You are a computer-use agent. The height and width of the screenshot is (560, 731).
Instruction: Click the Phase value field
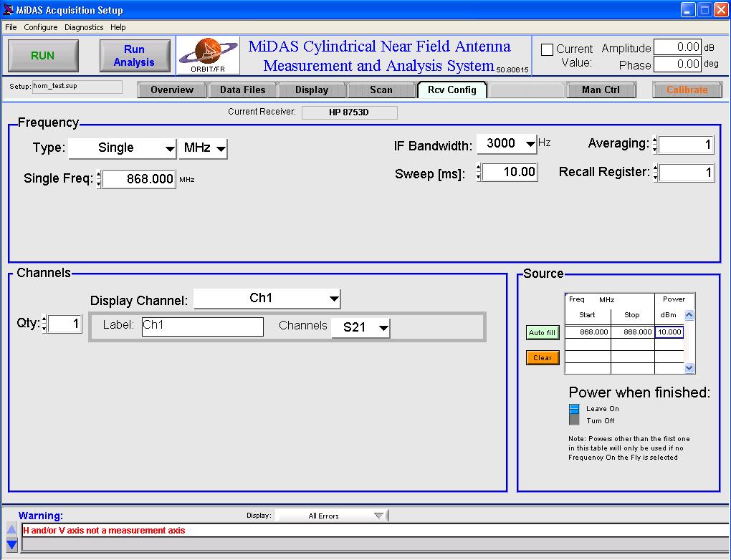677,64
